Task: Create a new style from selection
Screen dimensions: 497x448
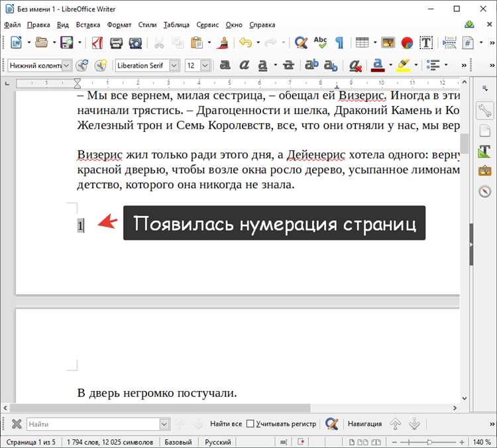Action: tap(101, 66)
